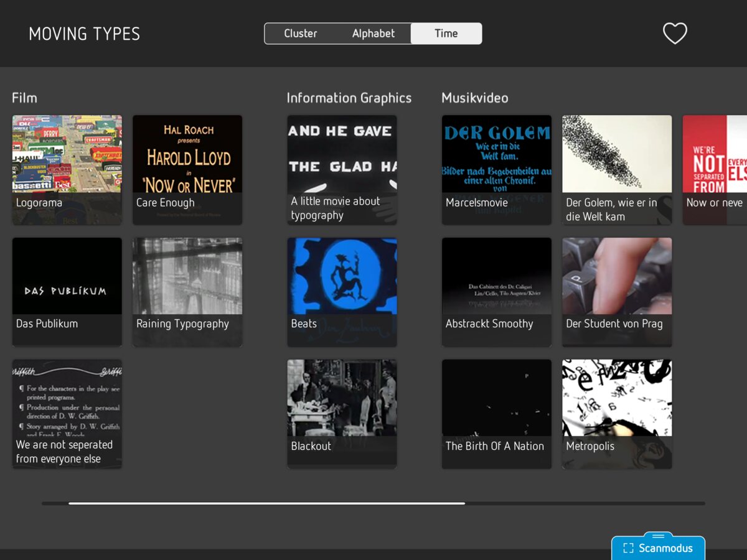Click the Scanmodus scan frame icon

coord(628,548)
